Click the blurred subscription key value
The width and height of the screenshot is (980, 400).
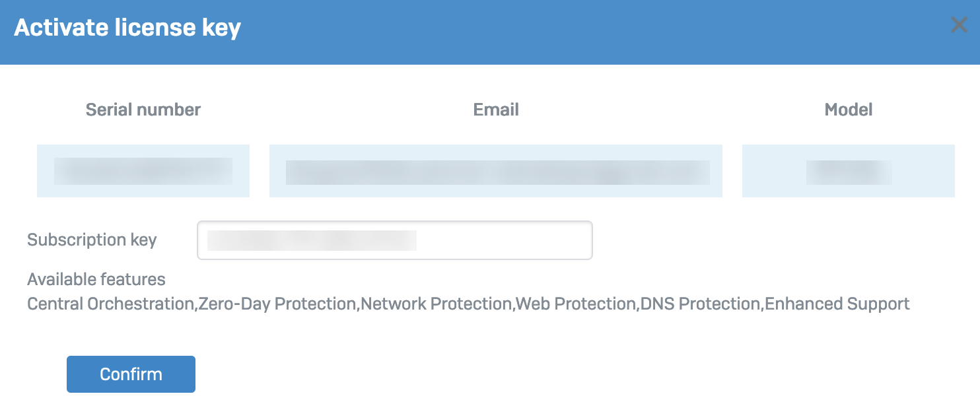(312, 240)
